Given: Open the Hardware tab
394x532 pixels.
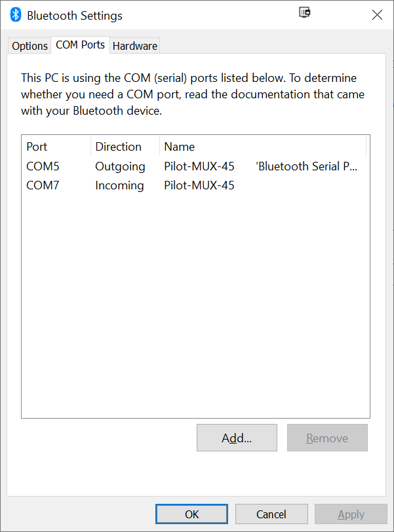Looking at the screenshot, I should pos(135,46).
